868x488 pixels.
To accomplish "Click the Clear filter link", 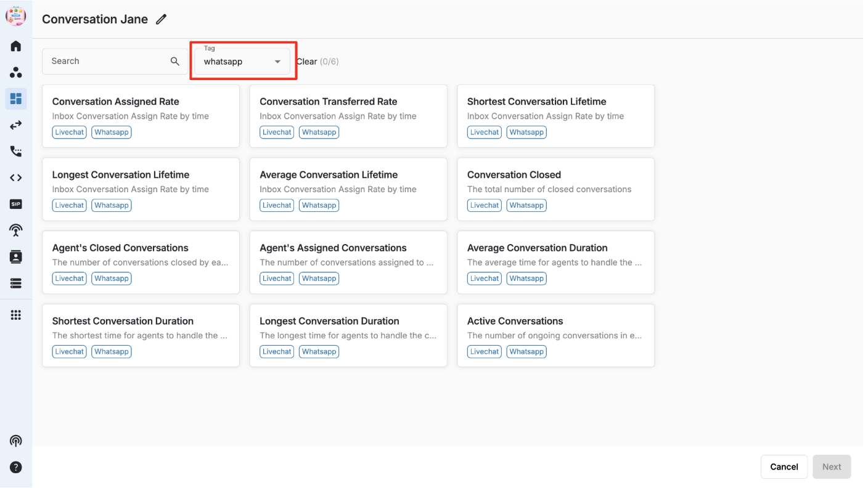I will click(x=307, y=62).
